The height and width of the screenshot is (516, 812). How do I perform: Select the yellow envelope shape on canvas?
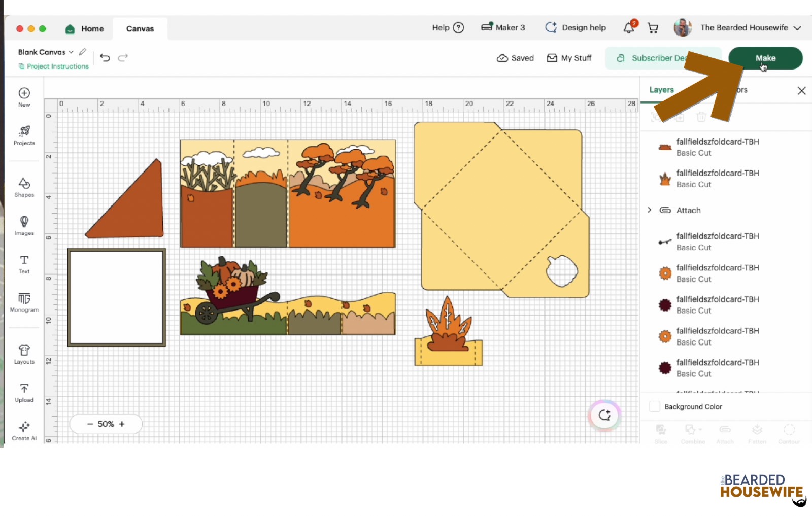[501, 210]
